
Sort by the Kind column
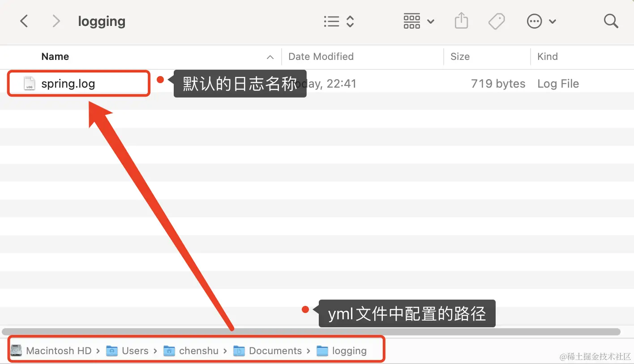(548, 56)
